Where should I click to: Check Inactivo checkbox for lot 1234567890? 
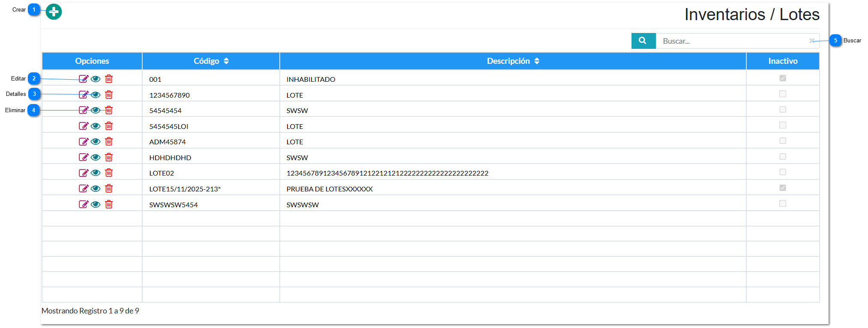(x=782, y=94)
